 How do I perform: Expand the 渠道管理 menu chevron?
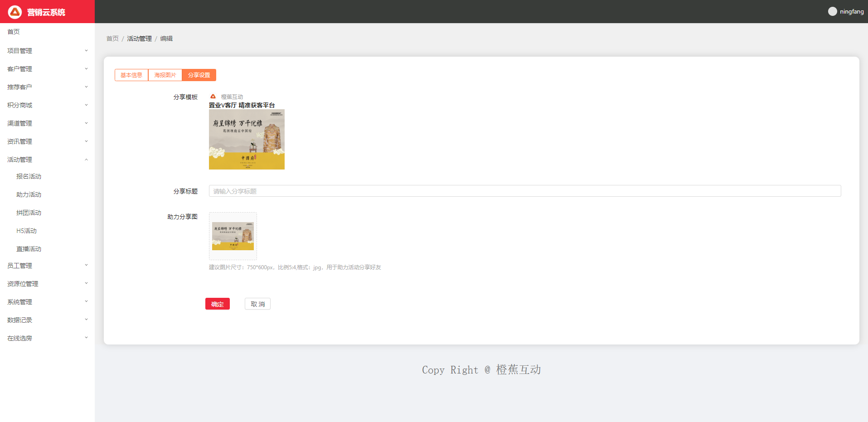[x=86, y=123]
